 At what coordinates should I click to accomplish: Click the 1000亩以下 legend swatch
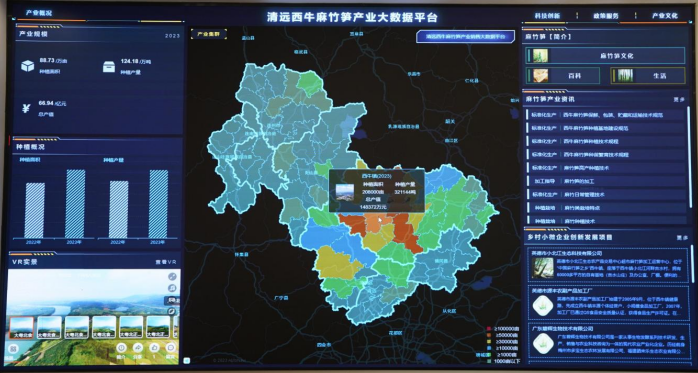point(489,361)
